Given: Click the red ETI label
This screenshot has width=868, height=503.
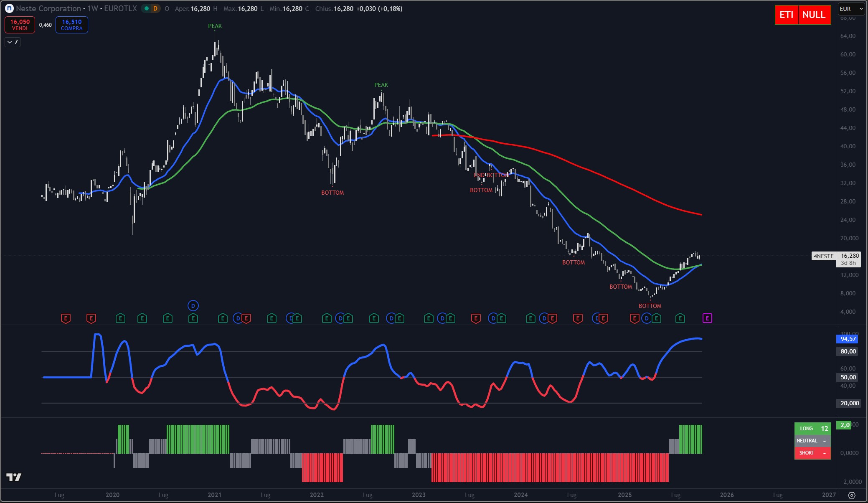Looking at the screenshot, I should [786, 15].
